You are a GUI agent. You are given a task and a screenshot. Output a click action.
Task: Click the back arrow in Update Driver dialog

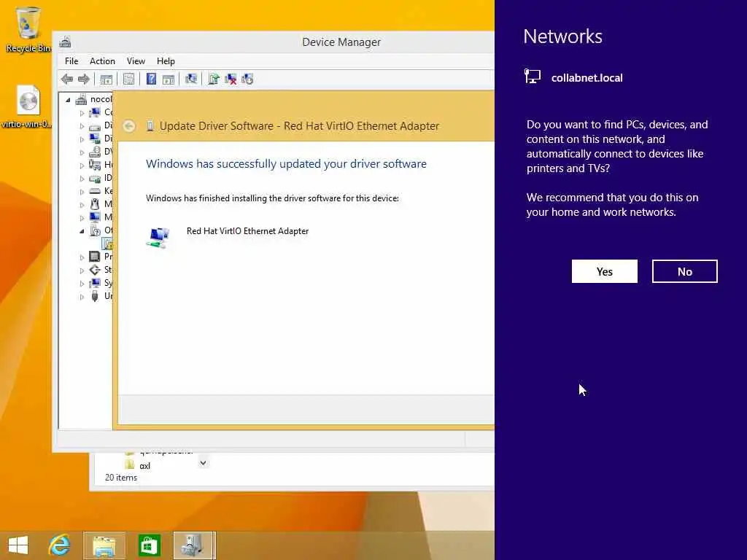(128, 126)
